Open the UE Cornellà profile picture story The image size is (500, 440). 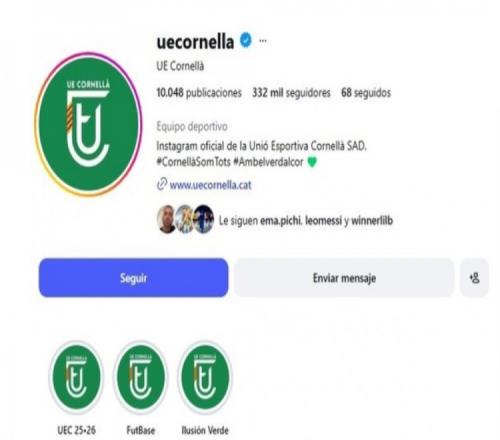(x=88, y=124)
